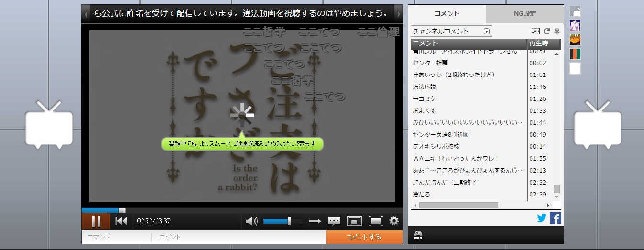Enter full screen mode
Image resolution: width=644 pixels, height=250 pixels.
tap(375, 221)
